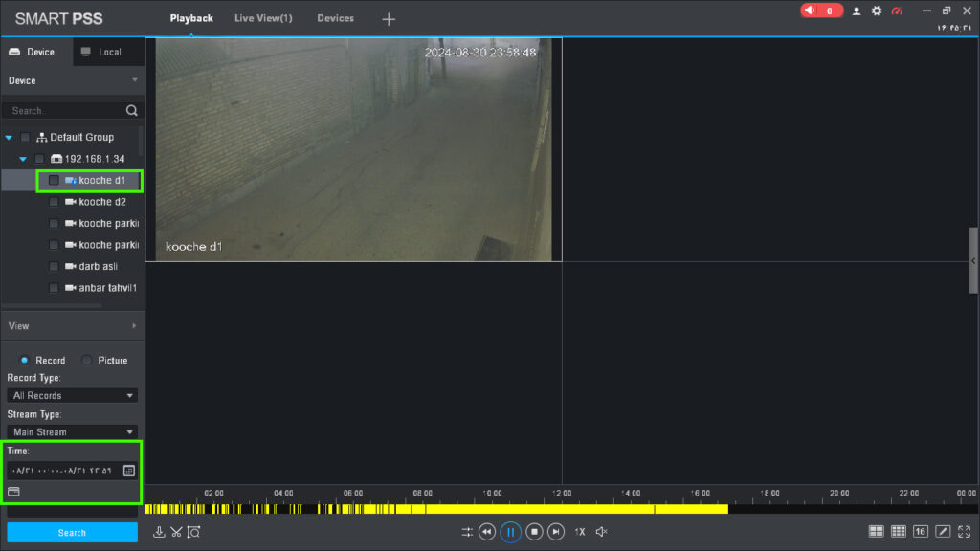
Task: Click the custom layout edit icon
Action: pos(943,531)
